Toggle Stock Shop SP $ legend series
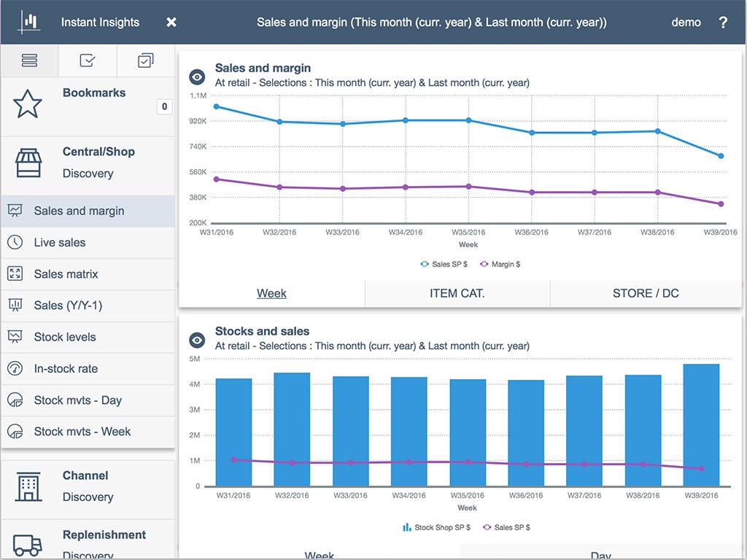The width and height of the screenshot is (747, 560). pos(437,527)
